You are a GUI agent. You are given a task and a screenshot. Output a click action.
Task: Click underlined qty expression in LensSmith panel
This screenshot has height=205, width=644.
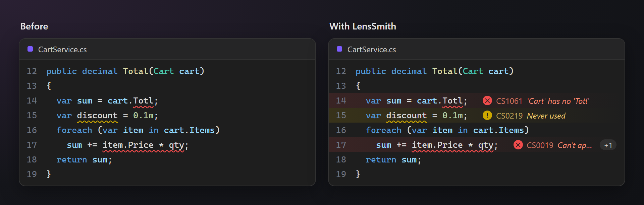coord(452,145)
